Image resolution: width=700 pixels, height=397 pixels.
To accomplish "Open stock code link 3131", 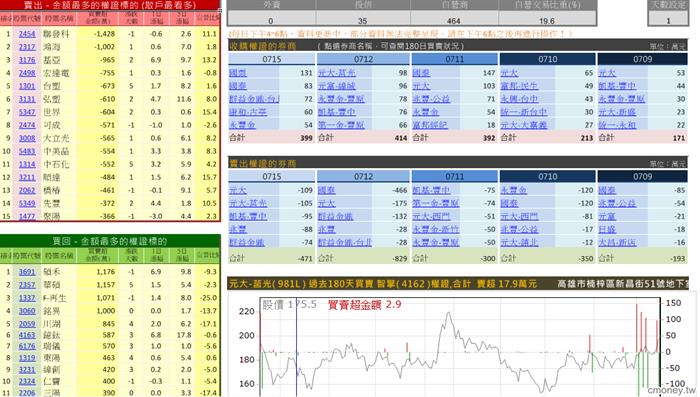I will point(27,99).
